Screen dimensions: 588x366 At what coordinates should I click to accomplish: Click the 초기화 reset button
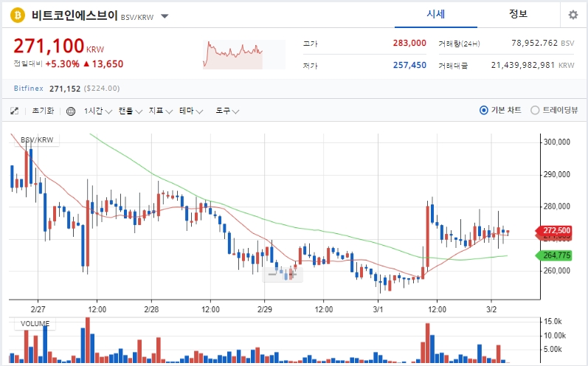click(43, 111)
